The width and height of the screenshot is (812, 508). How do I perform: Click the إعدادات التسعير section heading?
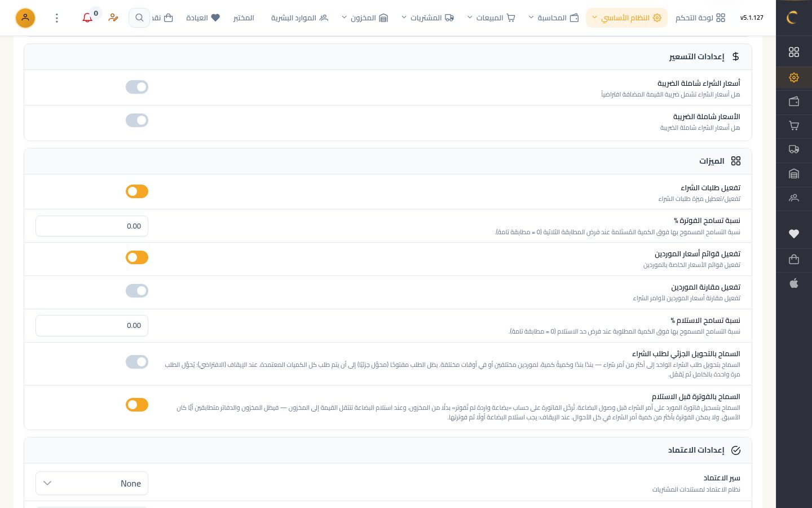pos(696,56)
